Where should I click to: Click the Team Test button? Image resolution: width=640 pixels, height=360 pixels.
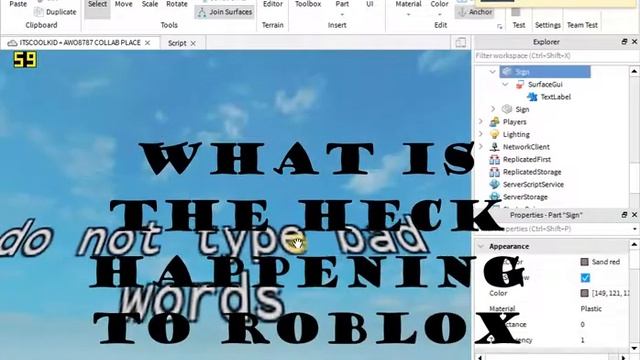(582, 25)
